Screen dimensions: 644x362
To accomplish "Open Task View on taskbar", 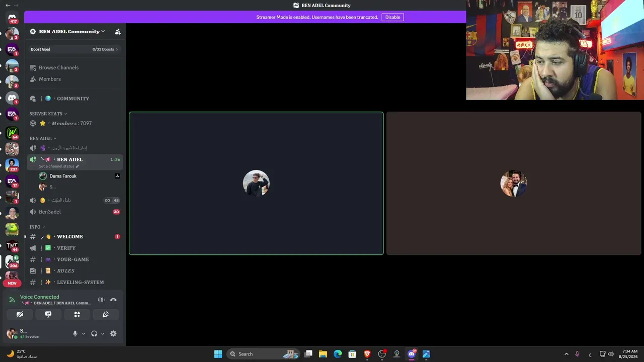I will [x=308, y=354].
